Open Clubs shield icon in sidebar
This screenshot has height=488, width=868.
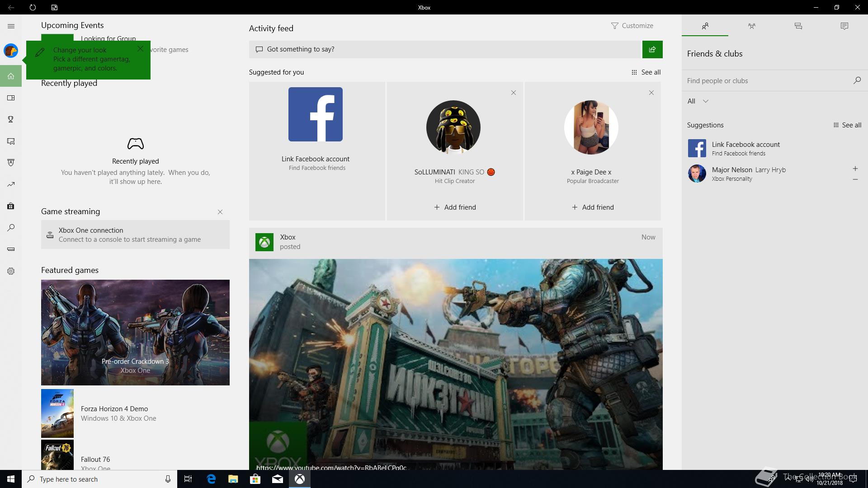[x=11, y=163]
